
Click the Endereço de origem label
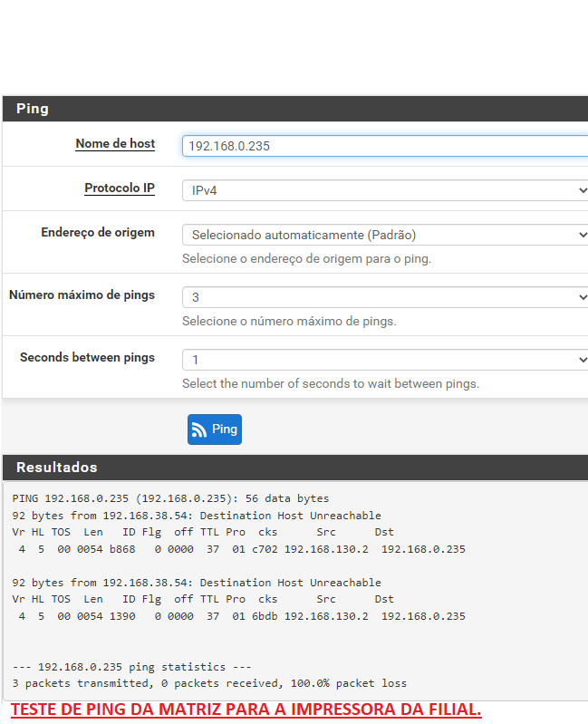coord(98,232)
